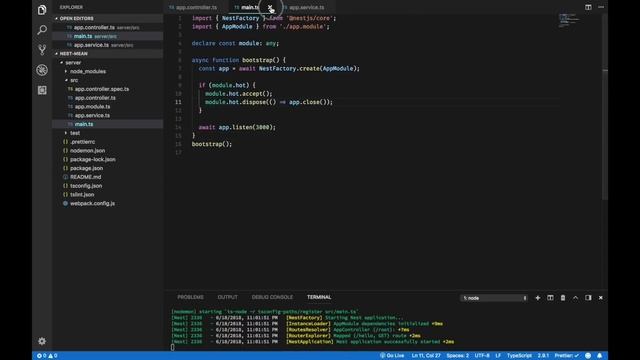Open the Source Control view
640x360 pixels.
click(x=42, y=50)
